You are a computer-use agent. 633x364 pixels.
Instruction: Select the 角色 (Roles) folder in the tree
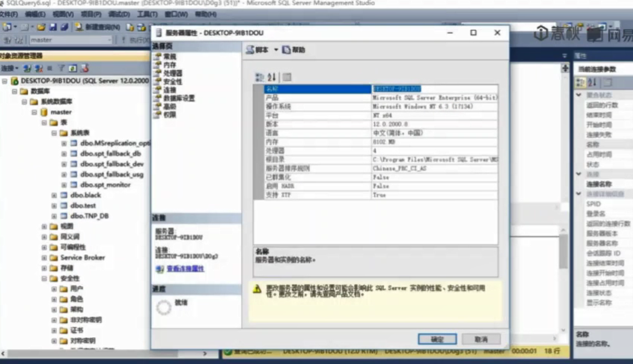click(x=77, y=299)
